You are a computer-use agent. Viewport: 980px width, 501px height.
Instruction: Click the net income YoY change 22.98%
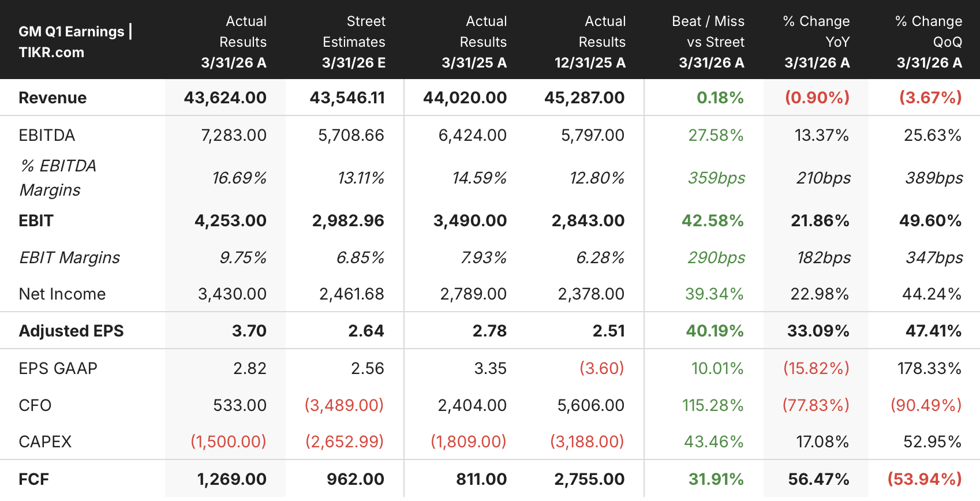(x=820, y=294)
